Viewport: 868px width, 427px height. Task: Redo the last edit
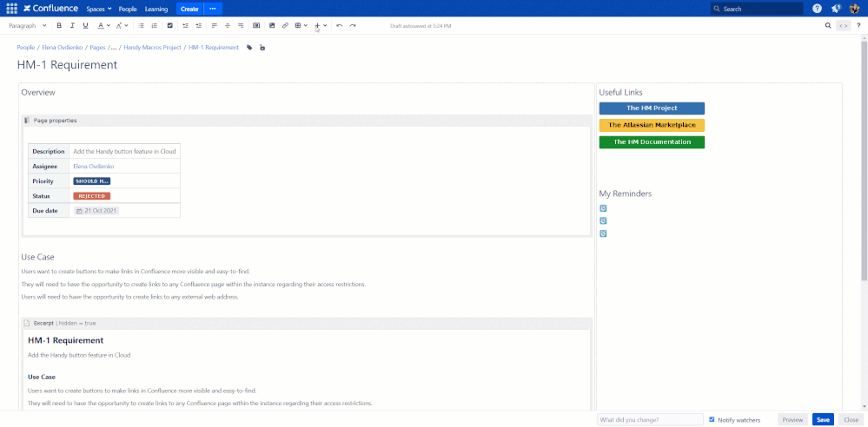(x=353, y=25)
